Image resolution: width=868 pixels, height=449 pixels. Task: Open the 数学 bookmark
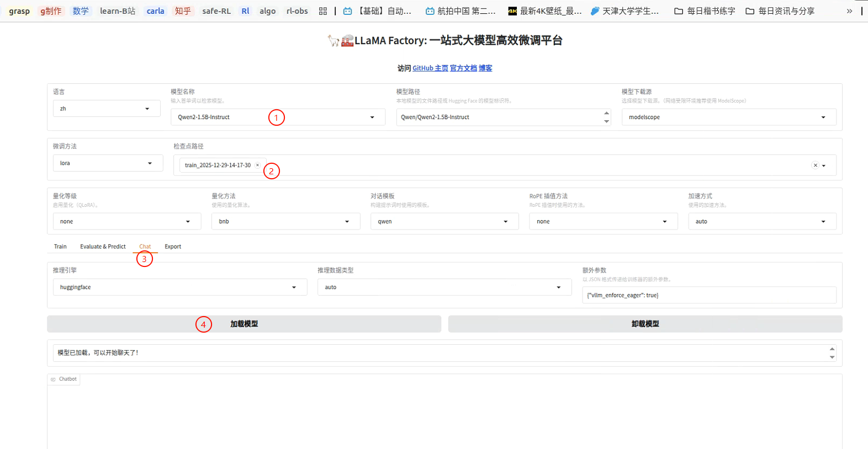[x=81, y=11]
